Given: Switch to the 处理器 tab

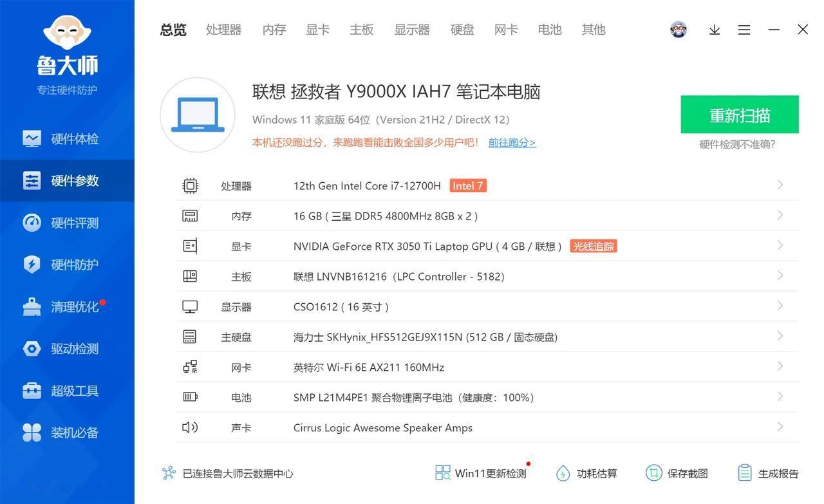Looking at the screenshot, I should (x=223, y=30).
